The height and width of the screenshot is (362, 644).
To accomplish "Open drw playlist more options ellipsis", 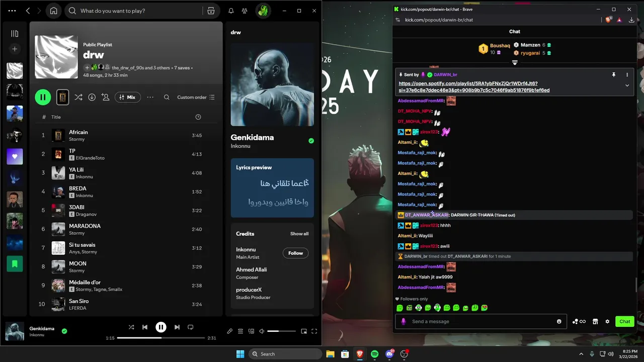I will [150, 97].
